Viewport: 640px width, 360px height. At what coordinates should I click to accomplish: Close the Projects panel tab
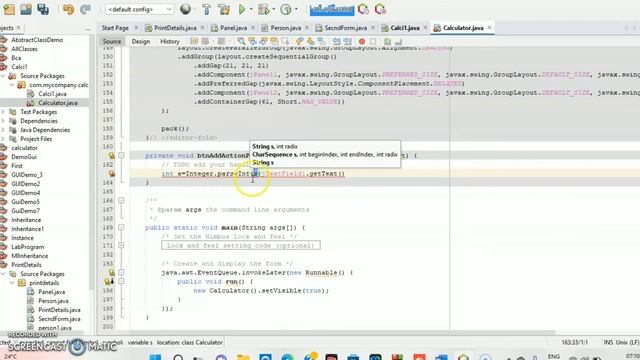pyautogui.click(x=19, y=28)
